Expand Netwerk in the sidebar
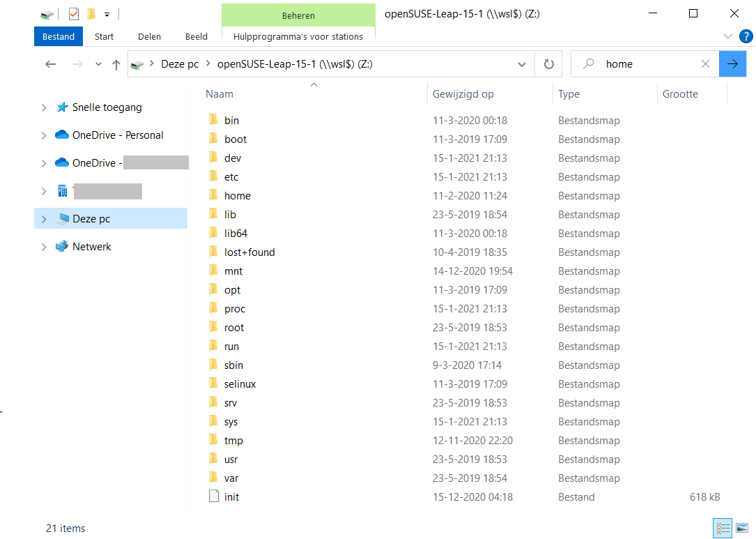The width and height of the screenshot is (756, 539). (43, 246)
